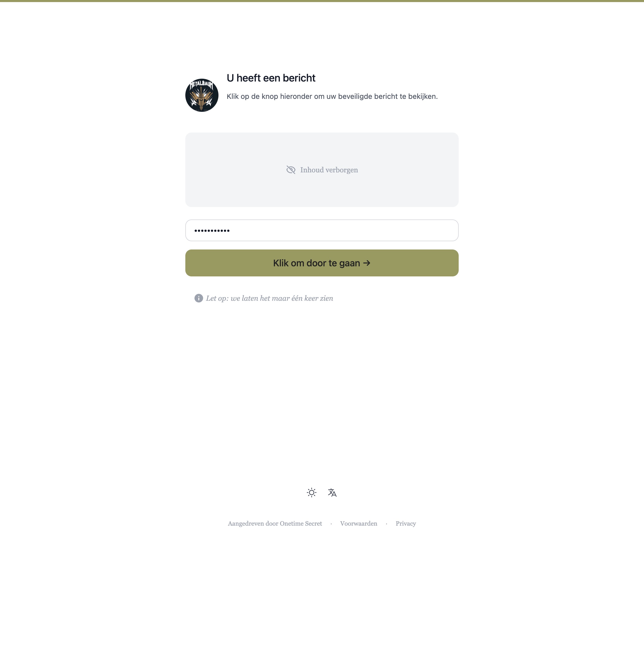Open the 'Aangedreven door Onetime Secret' link
This screenshot has height=661, width=644.
[275, 523]
